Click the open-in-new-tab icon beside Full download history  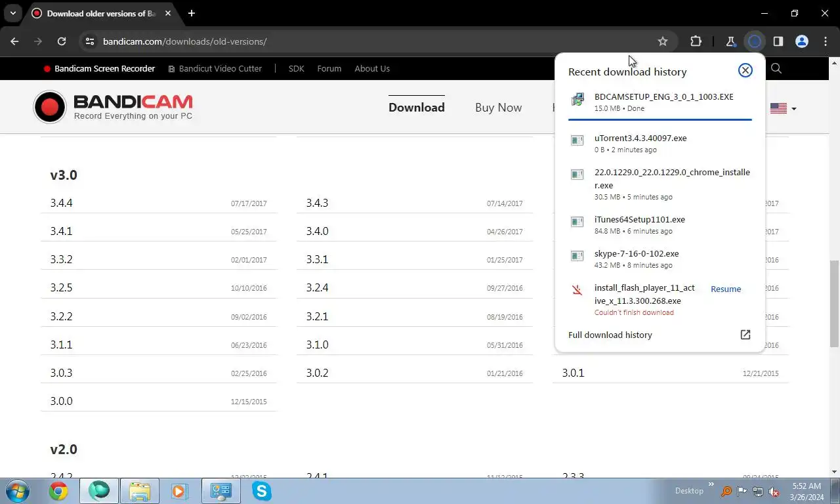click(745, 335)
